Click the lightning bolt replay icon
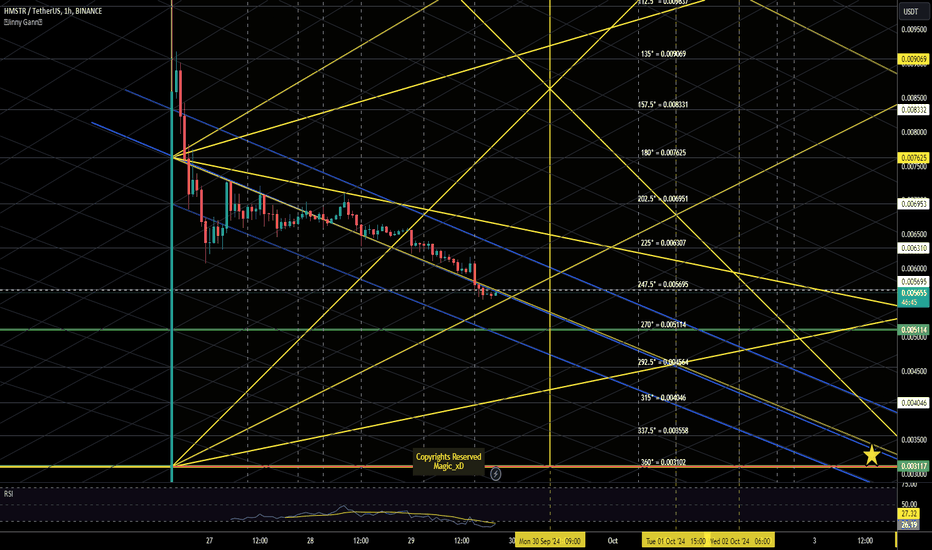 [x=495, y=474]
